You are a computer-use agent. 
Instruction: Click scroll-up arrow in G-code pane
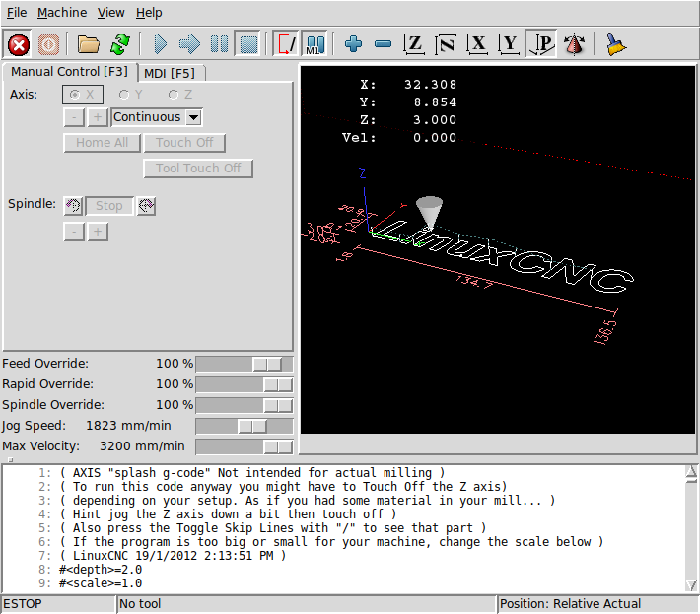691,471
